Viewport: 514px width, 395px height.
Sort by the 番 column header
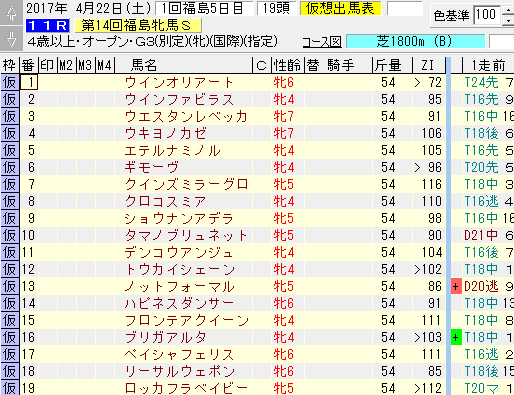[x=29, y=65]
